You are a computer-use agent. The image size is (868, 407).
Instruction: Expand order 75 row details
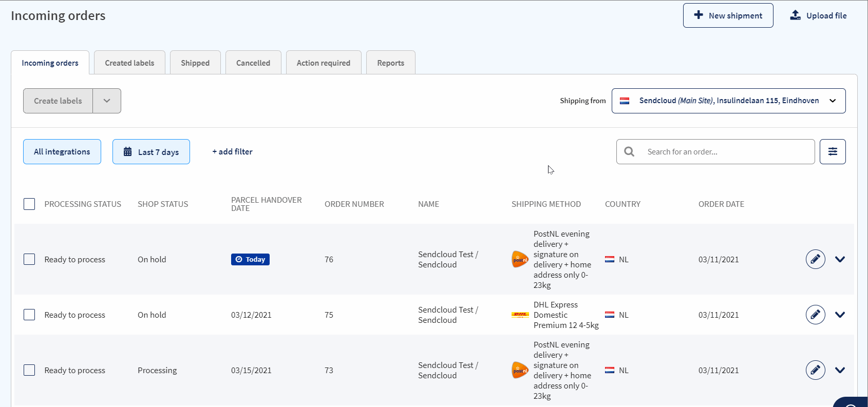point(840,315)
